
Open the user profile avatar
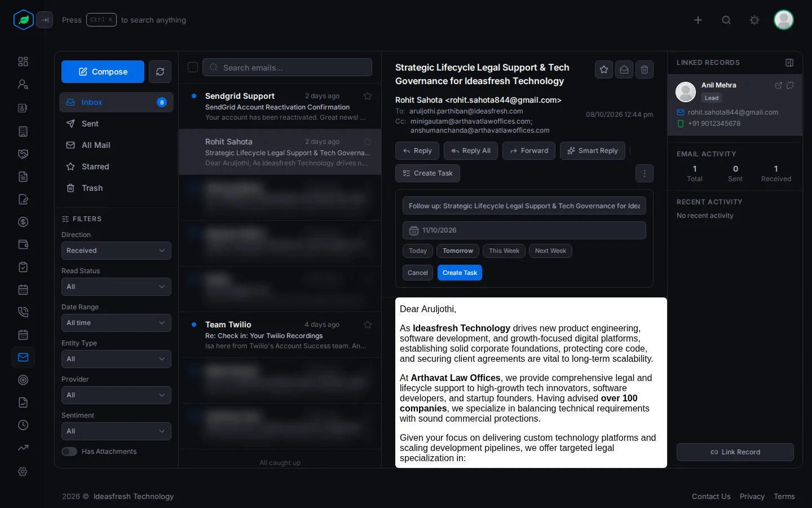pos(784,20)
